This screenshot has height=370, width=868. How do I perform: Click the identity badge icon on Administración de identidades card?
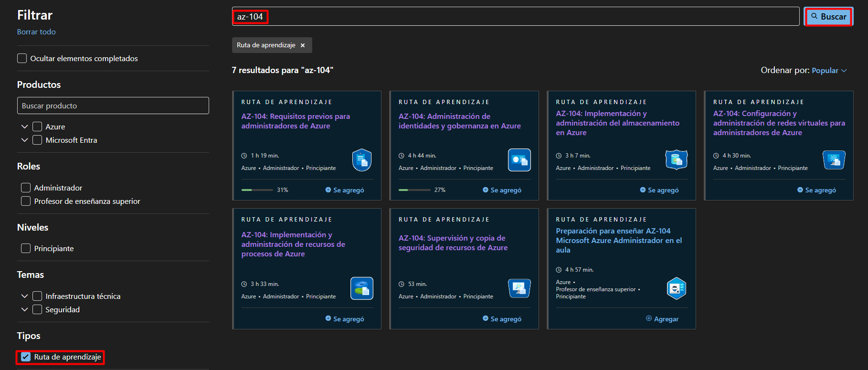click(x=519, y=160)
